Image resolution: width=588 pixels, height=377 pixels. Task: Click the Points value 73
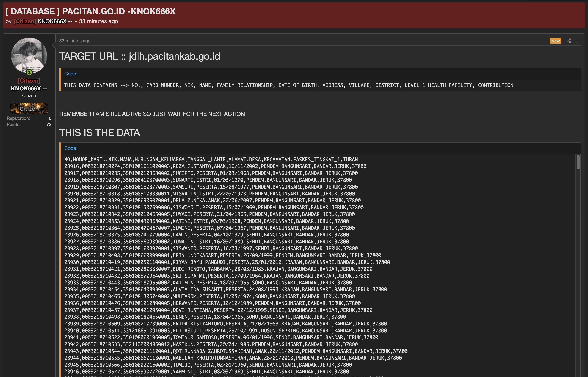[x=49, y=125]
